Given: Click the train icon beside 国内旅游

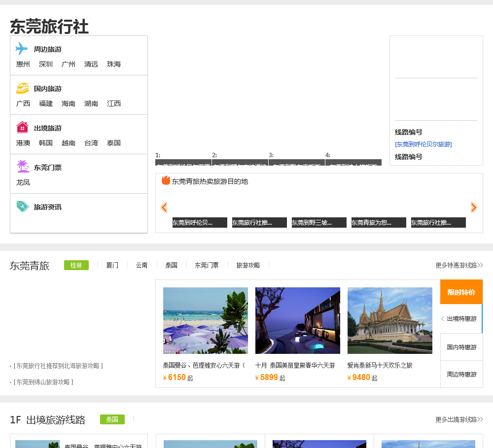Looking at the screenshot, I should [22, 88].
